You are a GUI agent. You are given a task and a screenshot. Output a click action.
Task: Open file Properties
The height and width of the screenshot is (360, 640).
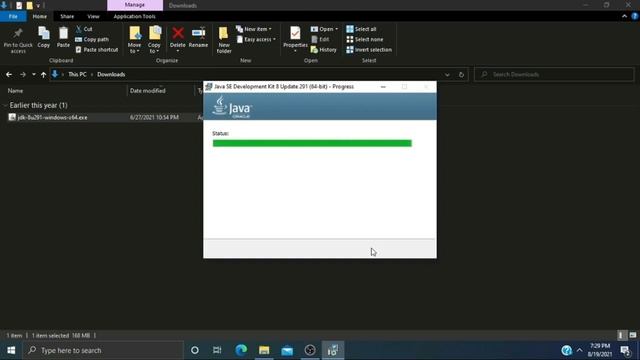tap(295, 39)
